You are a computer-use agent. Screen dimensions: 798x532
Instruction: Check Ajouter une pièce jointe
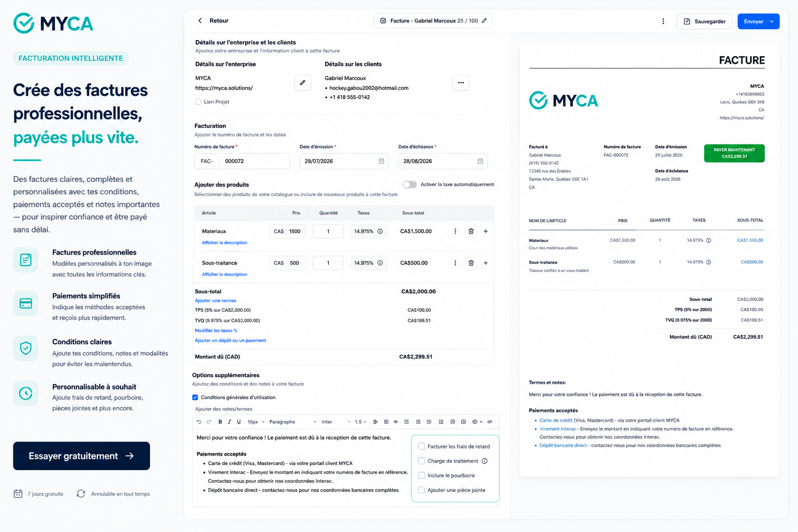[x=422, y=490]
